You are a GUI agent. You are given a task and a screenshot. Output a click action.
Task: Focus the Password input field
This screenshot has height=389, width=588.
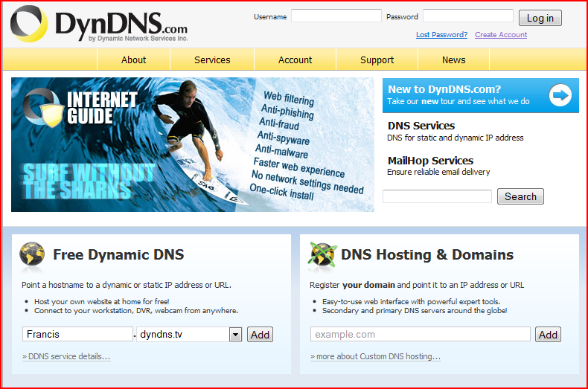click(x=468, y=16)
